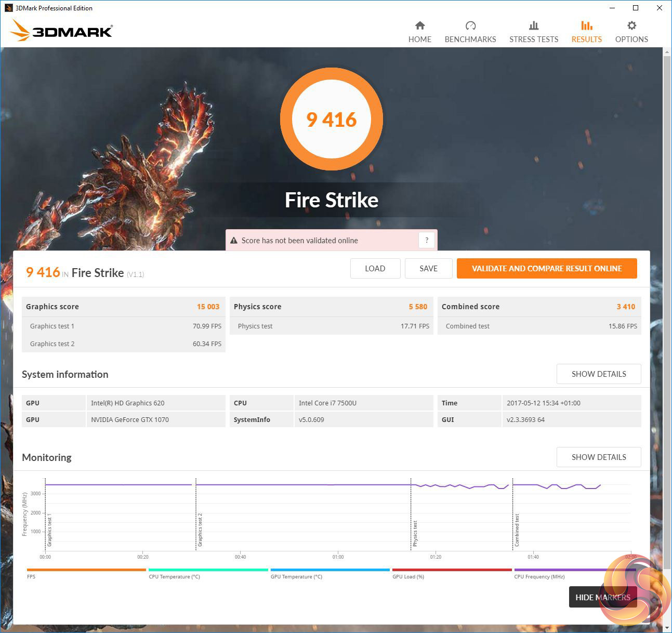Click the Options gear icon
Viewport: 672px width, 633px height.
click(x=631, y=25)
